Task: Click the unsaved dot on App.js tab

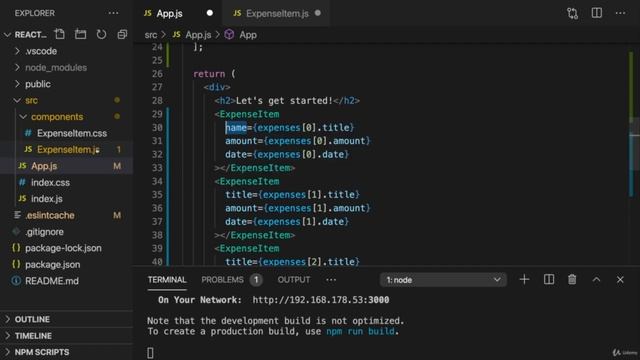Action: [x=209, y=13]
